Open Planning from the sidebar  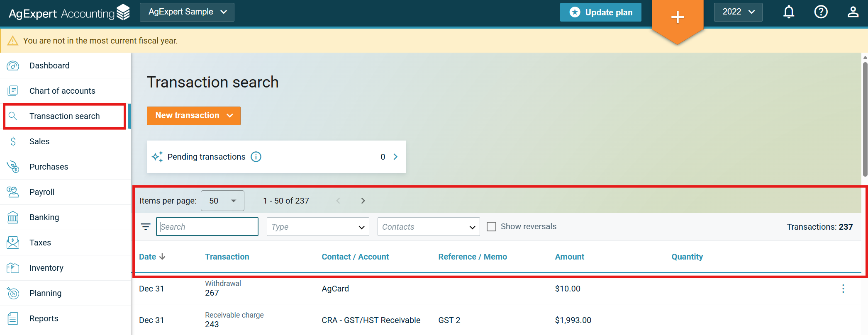pos(66,293)
